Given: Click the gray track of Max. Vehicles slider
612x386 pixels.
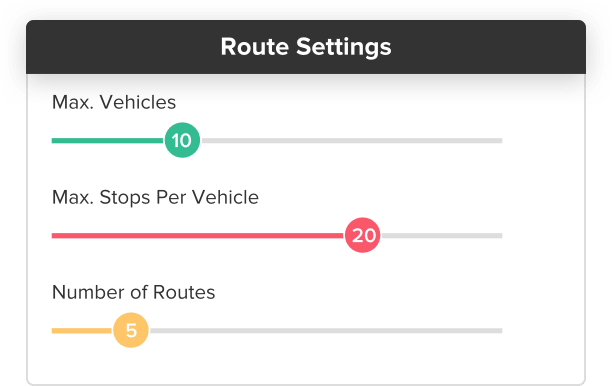Looking at the screenshot, I should [351, 141].
